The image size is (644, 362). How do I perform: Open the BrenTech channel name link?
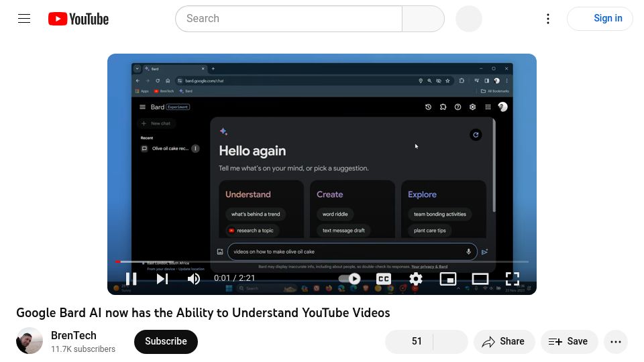coord(74,335)
